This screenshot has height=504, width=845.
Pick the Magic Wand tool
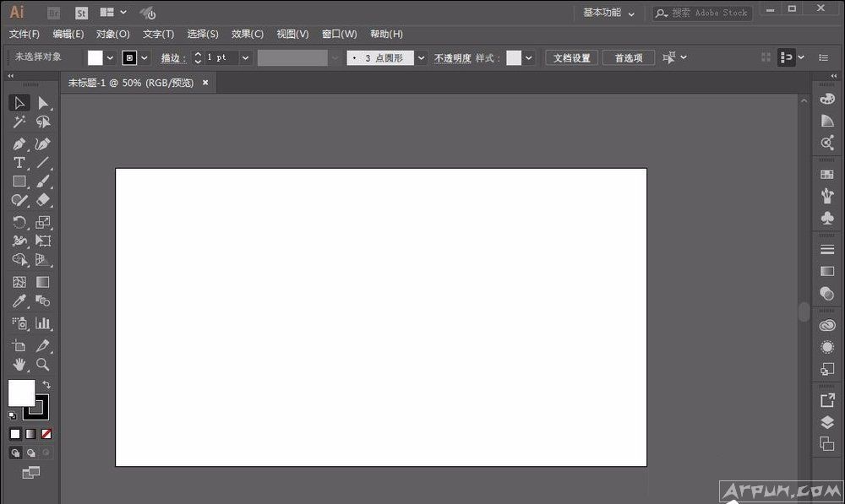[x=19, y=122]
